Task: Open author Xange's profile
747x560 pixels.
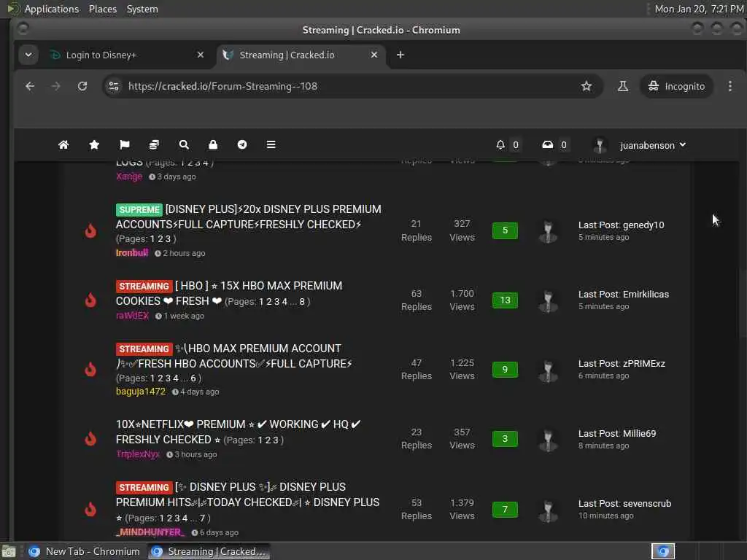Action: pyautogui.click(x=129, y=176)
